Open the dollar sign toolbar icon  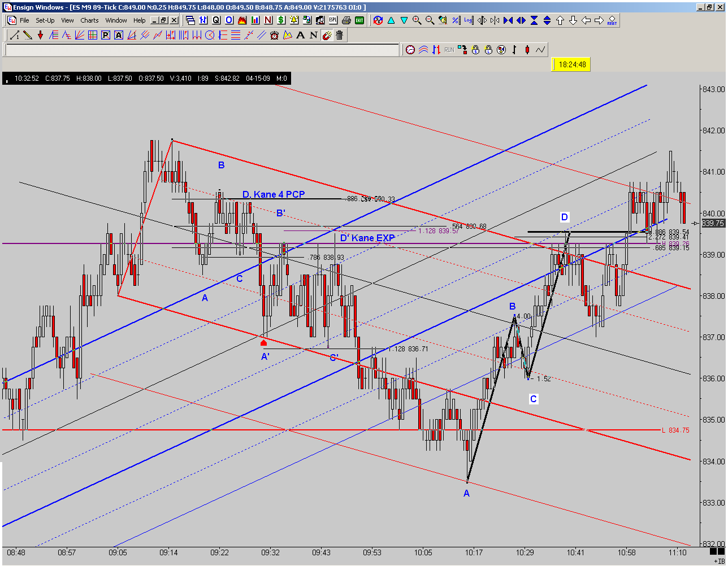pyautogui.click(x=281, y=20)
